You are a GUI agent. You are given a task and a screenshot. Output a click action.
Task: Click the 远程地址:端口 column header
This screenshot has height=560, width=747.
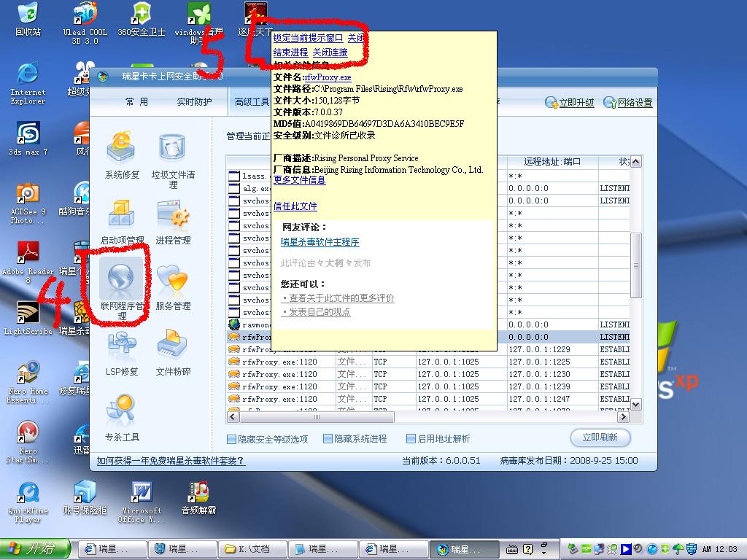point(553,162)
